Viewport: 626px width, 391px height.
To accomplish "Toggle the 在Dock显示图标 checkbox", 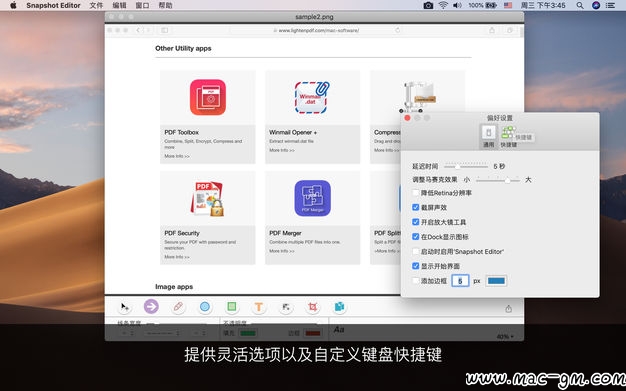I will 416,237.
